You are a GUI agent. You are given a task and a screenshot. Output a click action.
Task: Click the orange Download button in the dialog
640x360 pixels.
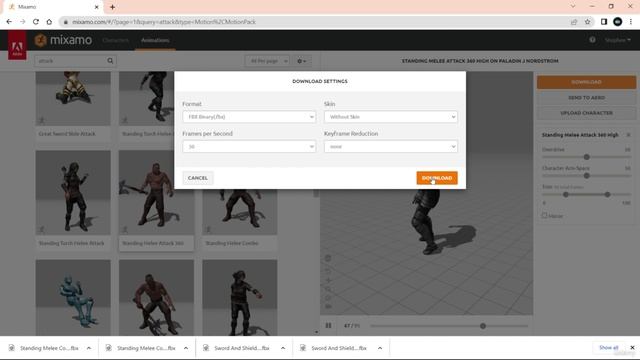[437, 178]
